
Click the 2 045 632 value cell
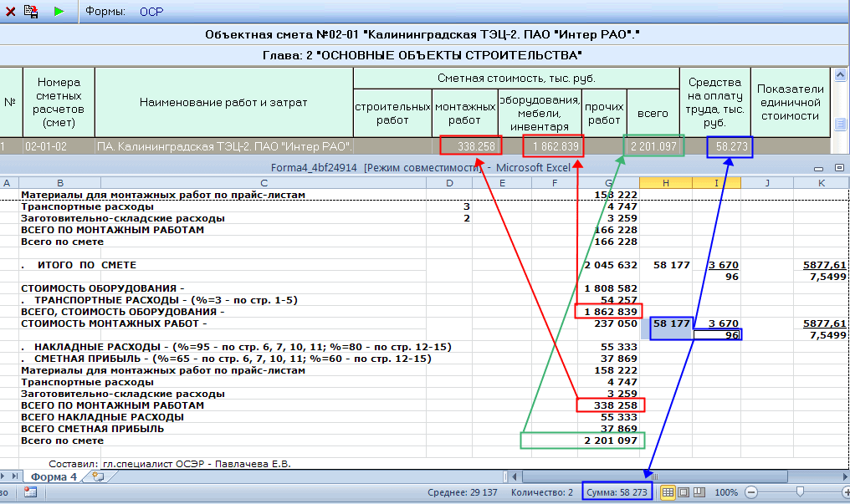(611, 265)
